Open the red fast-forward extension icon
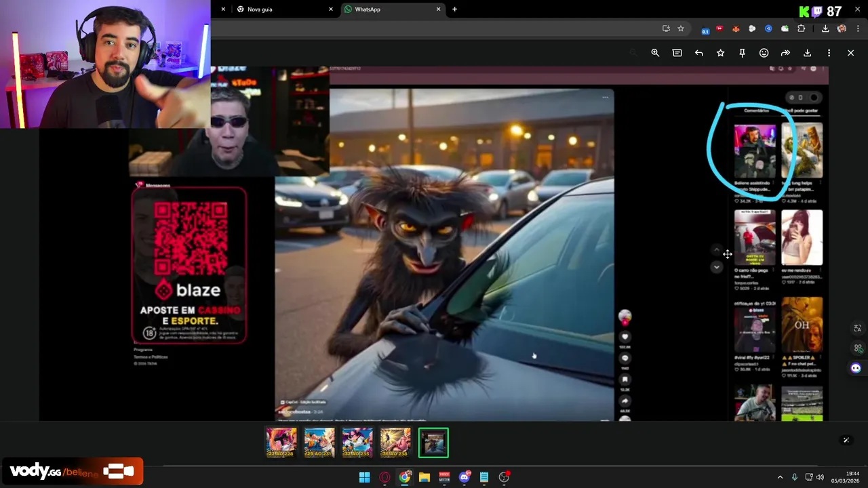The image size is (868, 488). (x=719, y=28)
